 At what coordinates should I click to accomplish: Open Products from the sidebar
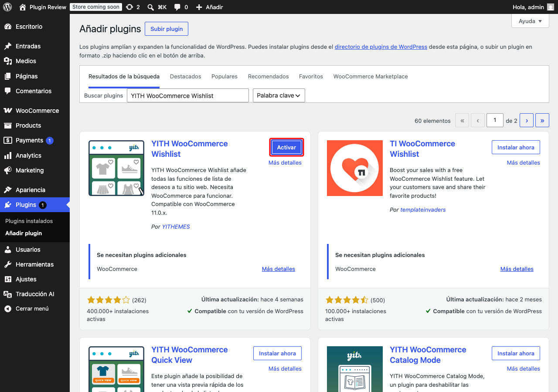pyautogui.click(x=35, y=125)
